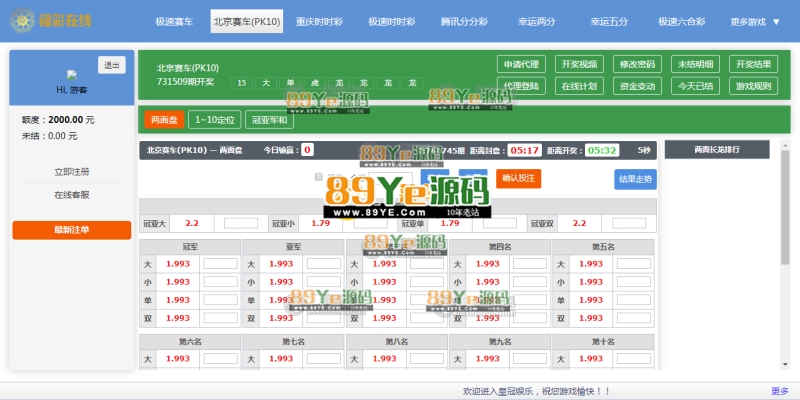Click the 冠军 双 bet amount field

(x=220, y=318)
